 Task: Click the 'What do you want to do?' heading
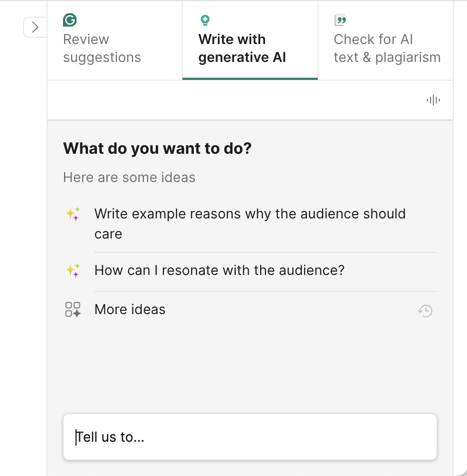(157, 148)
